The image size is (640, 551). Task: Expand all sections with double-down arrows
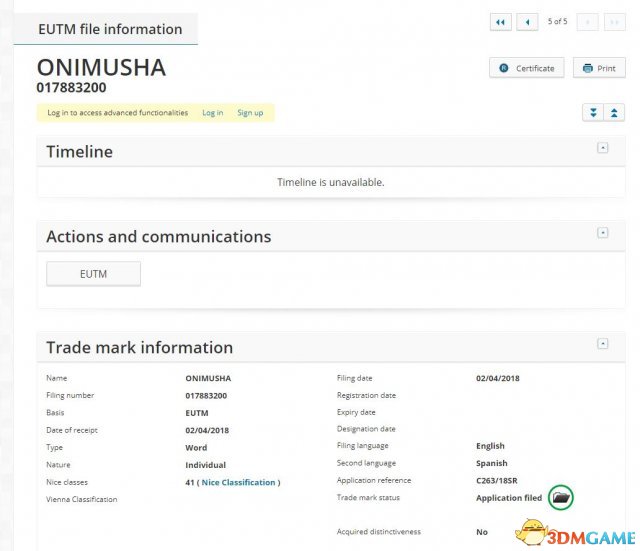[x=593, y=113]
